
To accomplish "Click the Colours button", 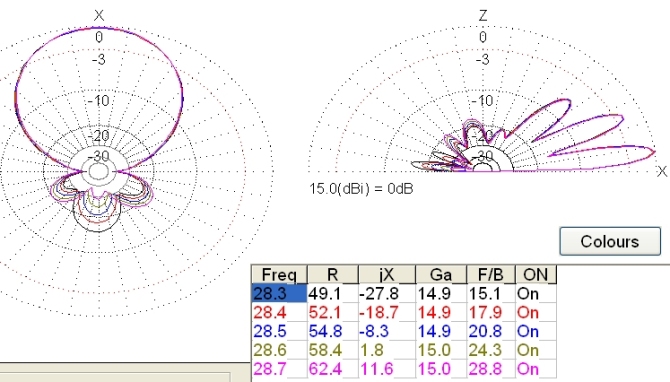I will coord(610,241).
